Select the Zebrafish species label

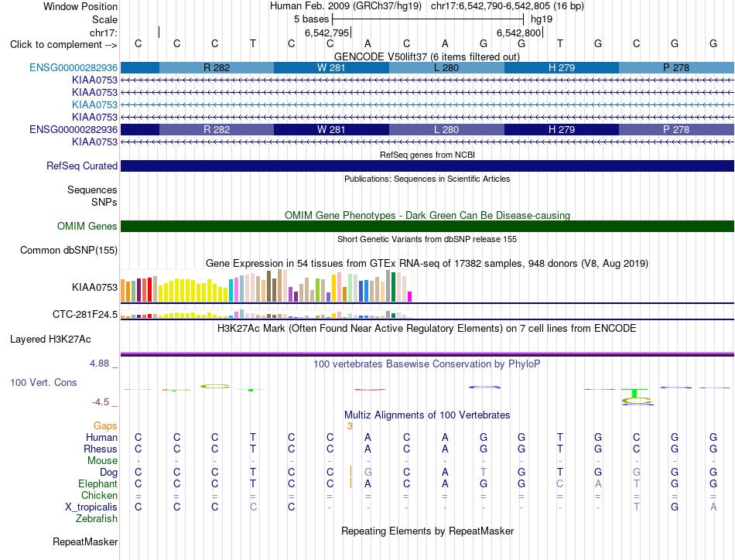pyautogui.click(x=97, y=519)
